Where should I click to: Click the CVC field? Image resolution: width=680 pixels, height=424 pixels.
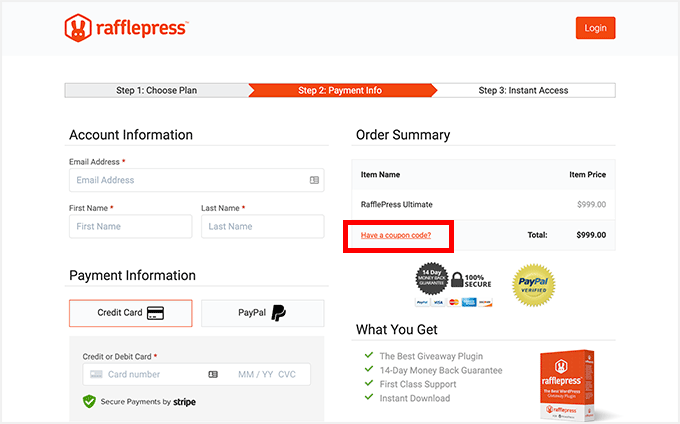288,374
